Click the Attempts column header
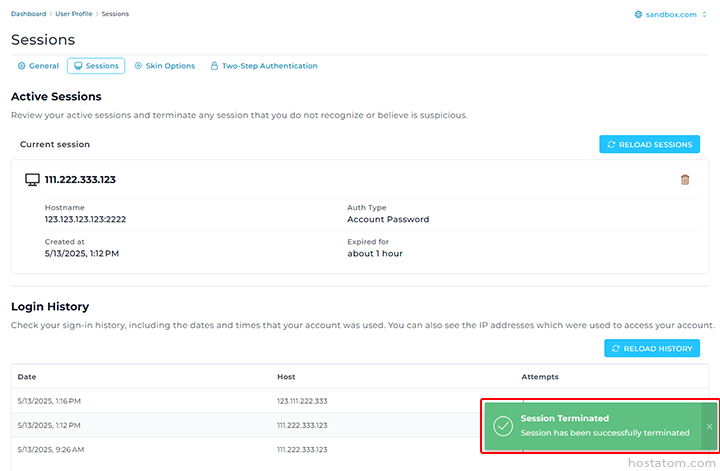This screenshot has width=720, height=471. 540,377
